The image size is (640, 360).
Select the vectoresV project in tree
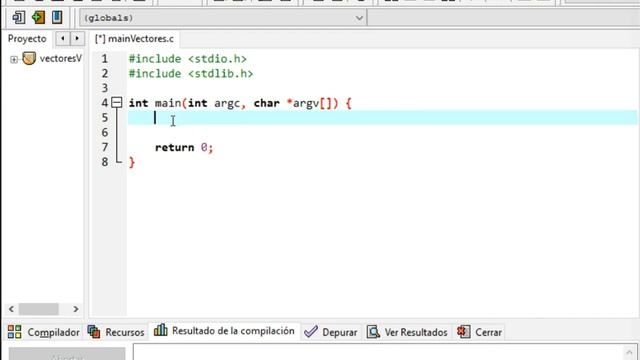coord(60,58)
